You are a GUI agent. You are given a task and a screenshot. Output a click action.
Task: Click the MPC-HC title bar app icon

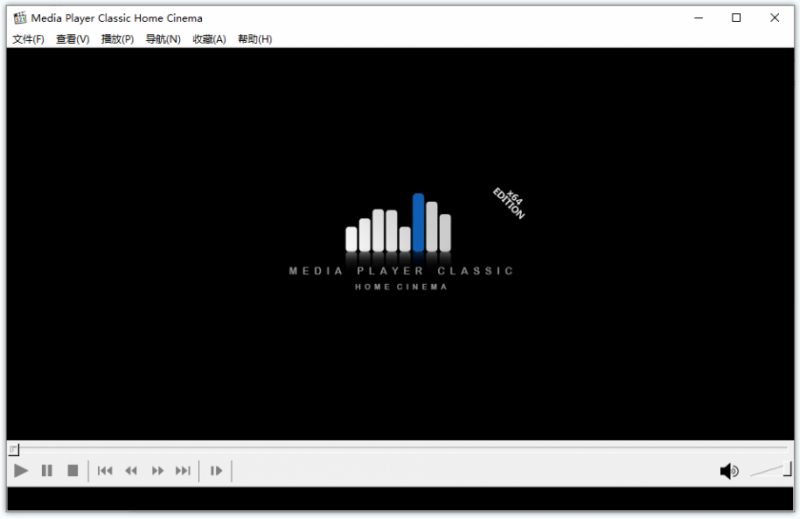click(x=20, y=18)
